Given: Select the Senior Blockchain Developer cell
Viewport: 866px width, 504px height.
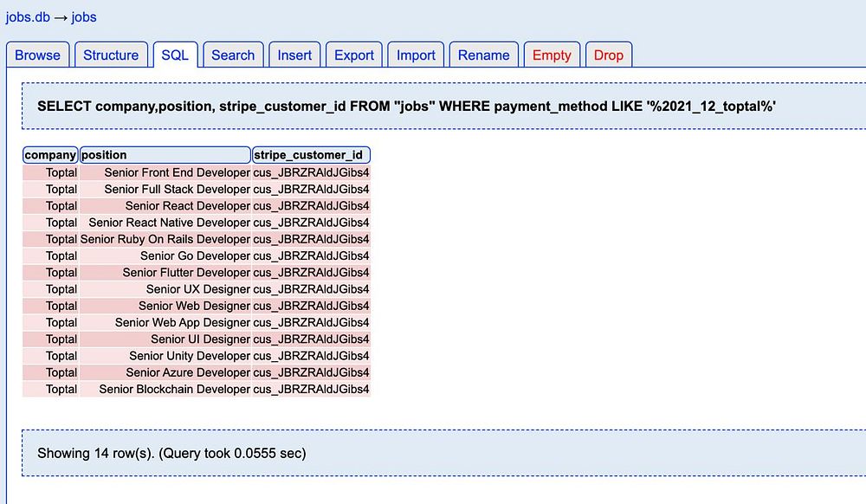Looking at the screenshot, I should (165, 389).
